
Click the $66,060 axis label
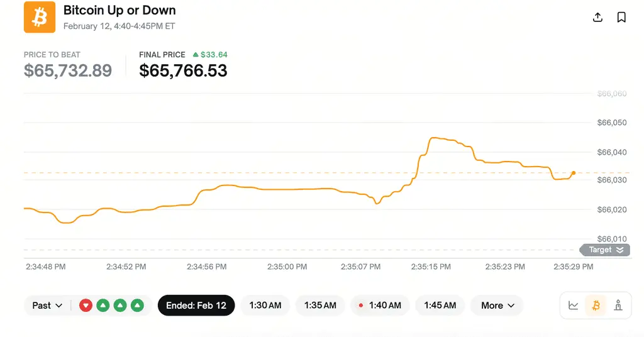pos(612,94)
